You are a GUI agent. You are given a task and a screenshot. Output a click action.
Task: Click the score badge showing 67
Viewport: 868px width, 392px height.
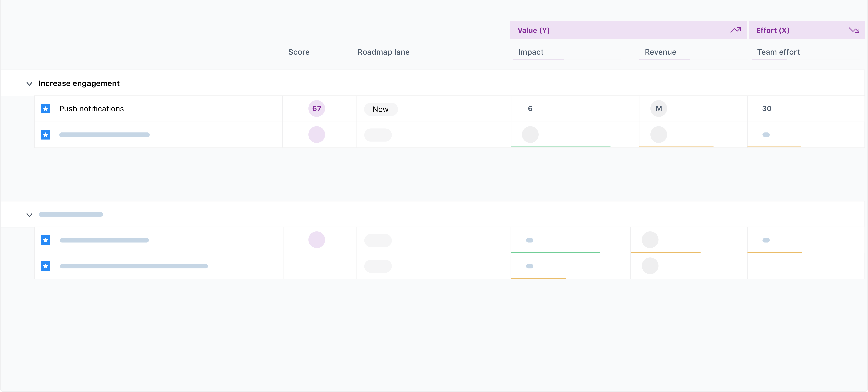pyautogui.click(x=316, y=109)
